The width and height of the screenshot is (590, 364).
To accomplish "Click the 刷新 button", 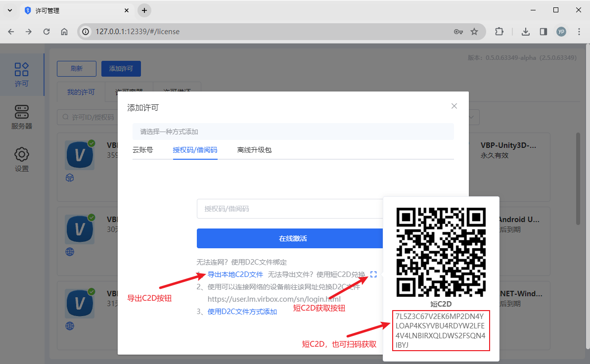I will pyautogui.click(x=76, y=69).
